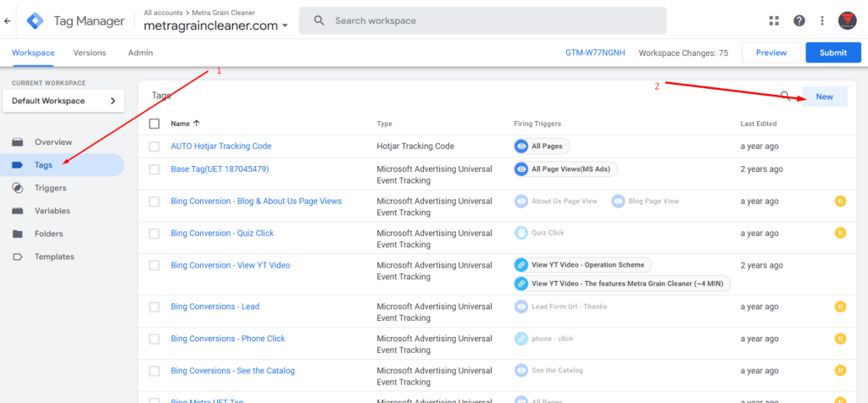Viewport: 868px width, 403px height.
Task: Sort tags by the Name column header
Action: (x=185, y=124)
